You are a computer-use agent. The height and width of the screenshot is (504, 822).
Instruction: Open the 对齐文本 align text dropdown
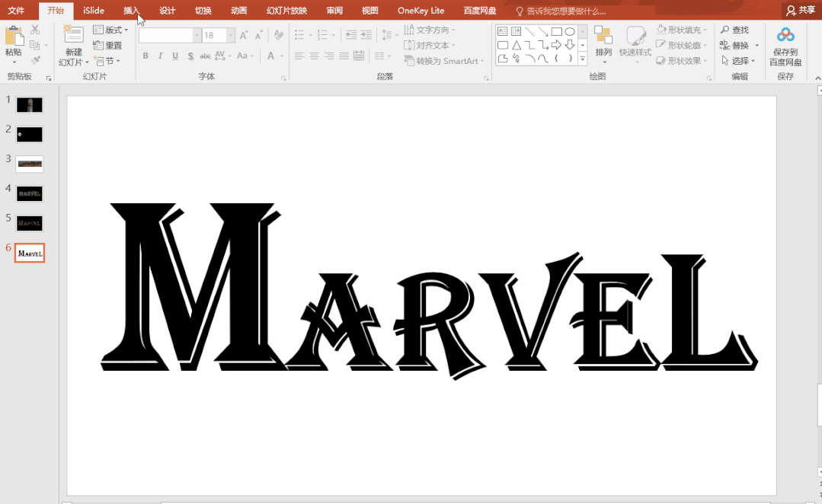point(430,46)
